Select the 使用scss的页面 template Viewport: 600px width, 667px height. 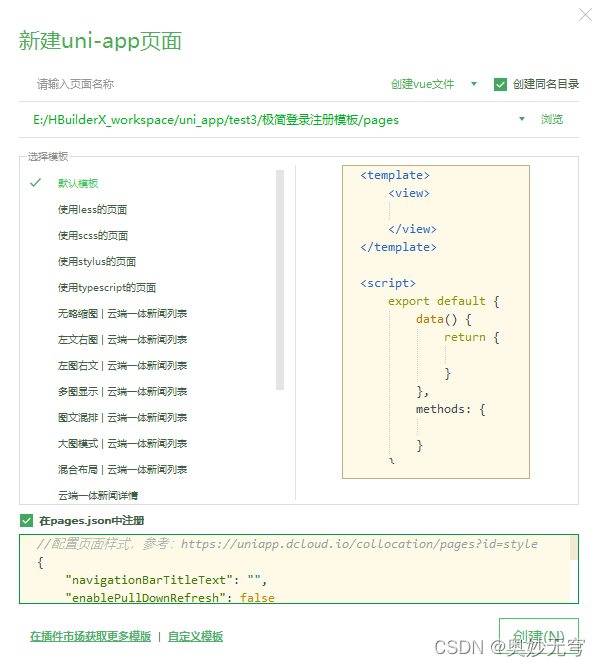pyautogui.click(x=93, y=235)
